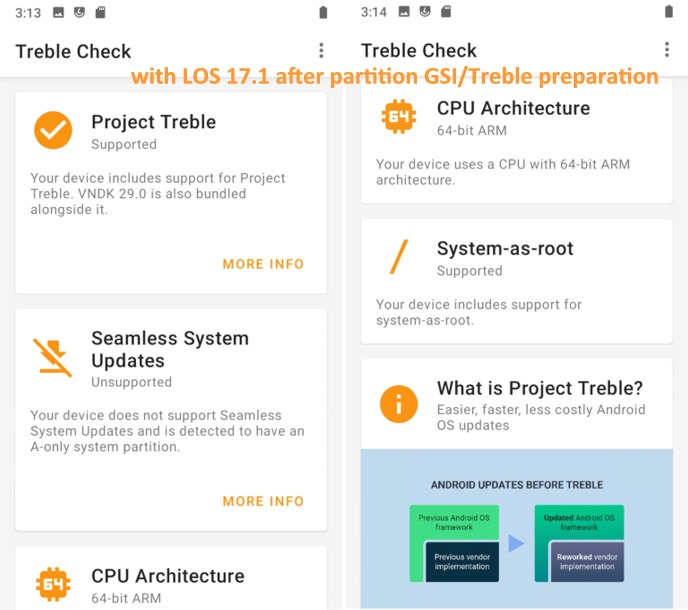The width and height of the screenshot is (688, 610).
Task: Tap system-as-root support description text
Action: pyautogui.click(x=479, y=312)
